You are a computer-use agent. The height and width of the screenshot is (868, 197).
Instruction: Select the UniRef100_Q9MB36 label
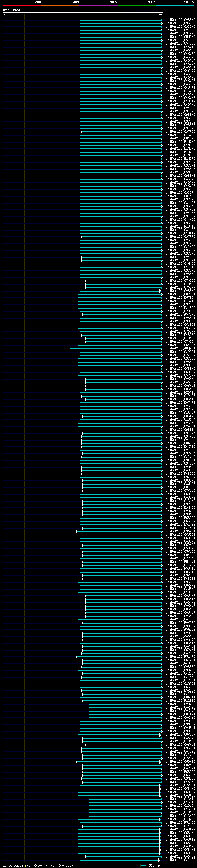click(180, 779)
